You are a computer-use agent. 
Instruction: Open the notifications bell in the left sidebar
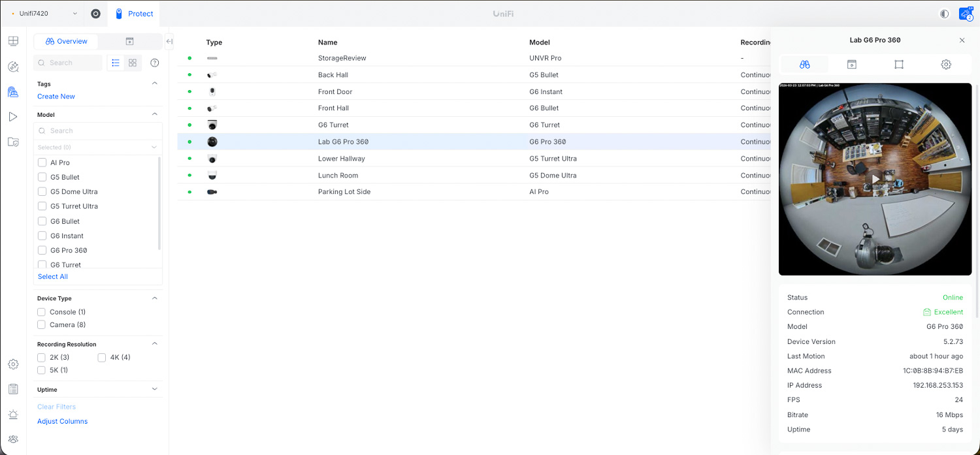point(13,414)
